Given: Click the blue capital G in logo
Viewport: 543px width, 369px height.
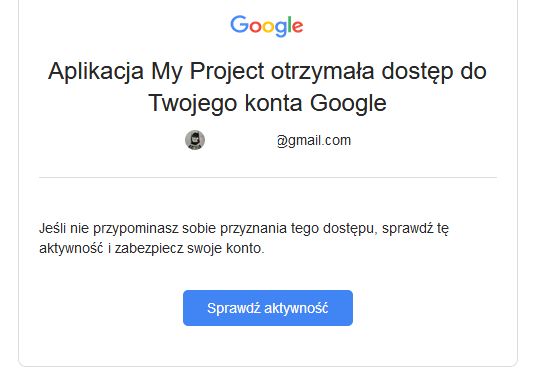Looking at the screenshot, I should 240,24.
